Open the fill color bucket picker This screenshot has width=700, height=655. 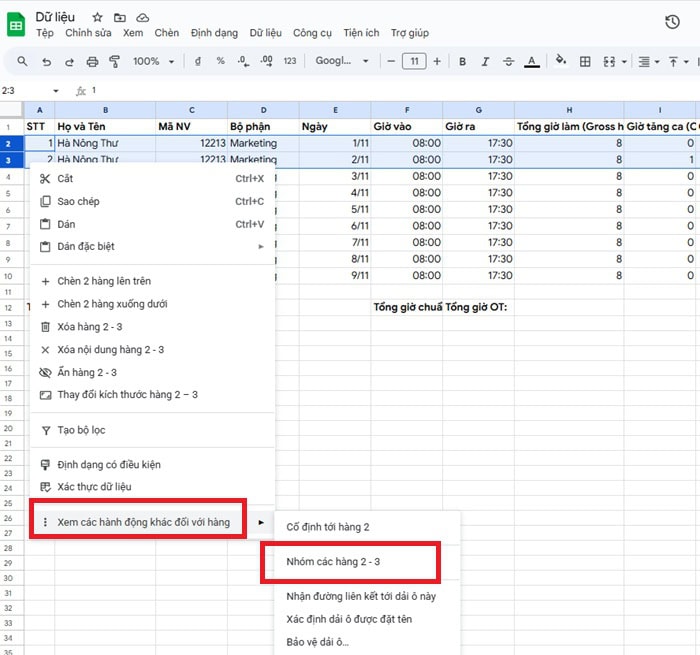[560, 62]
